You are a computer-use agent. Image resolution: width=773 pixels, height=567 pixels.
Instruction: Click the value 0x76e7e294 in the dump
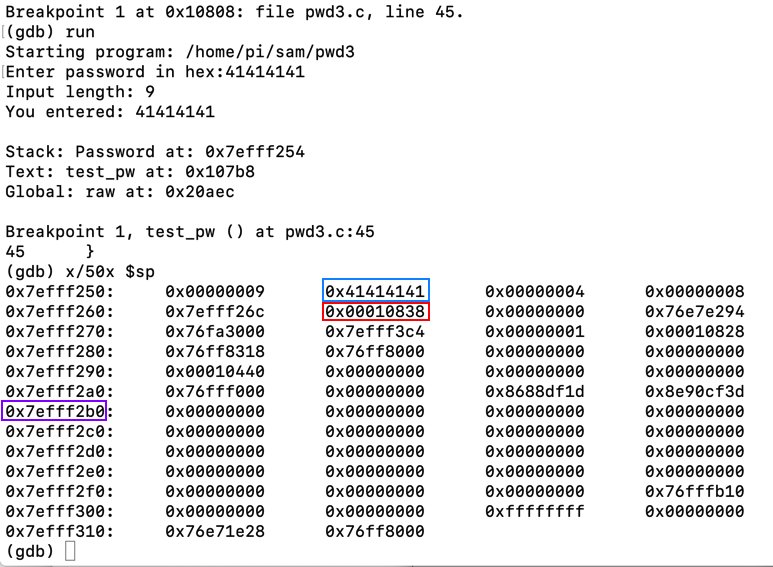tap(695, 311)
